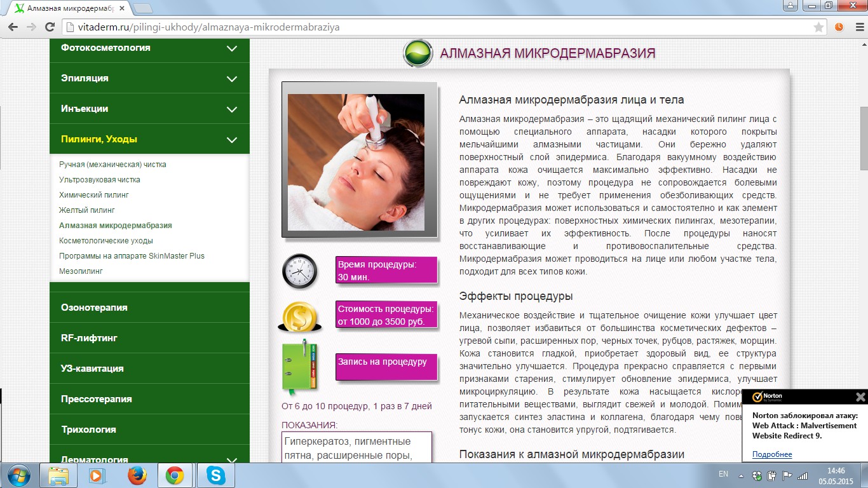The image size is (868, 488).
Task: Open the Эпиляция menu section
Action: click(149, 78)
